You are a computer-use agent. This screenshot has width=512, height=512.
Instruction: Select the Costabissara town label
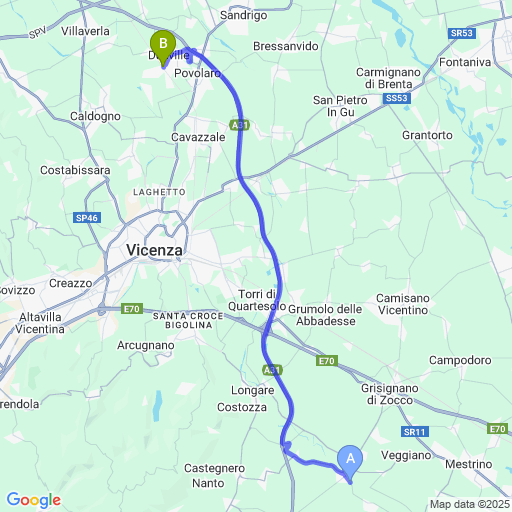pyautogui.click(x=75, y=170)
